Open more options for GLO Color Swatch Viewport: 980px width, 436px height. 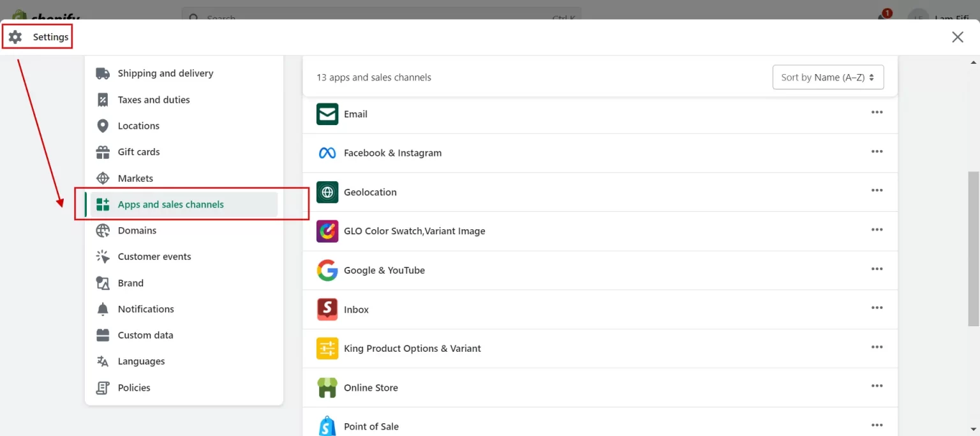[x=877, y=230]
